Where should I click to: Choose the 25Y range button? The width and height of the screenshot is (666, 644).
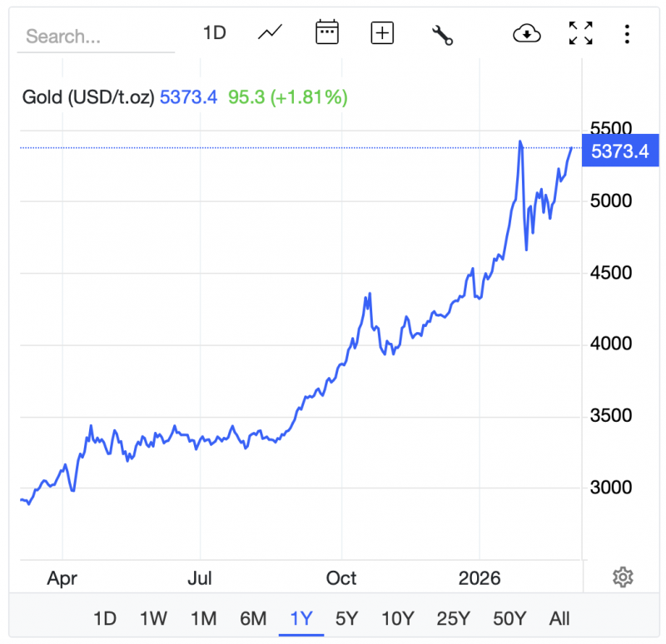454,618
